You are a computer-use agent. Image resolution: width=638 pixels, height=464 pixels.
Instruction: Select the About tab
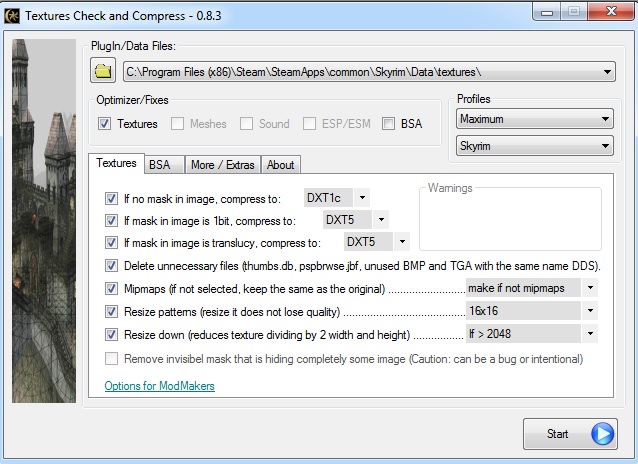click(x=280, y=164)
